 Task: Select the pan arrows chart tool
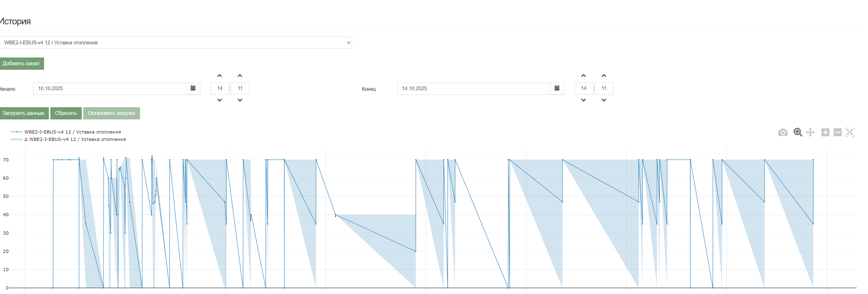point(810,132)
